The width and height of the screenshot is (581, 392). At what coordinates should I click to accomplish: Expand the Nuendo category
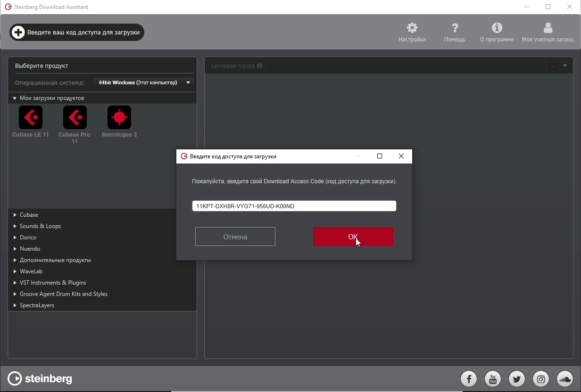click(15, 249)
